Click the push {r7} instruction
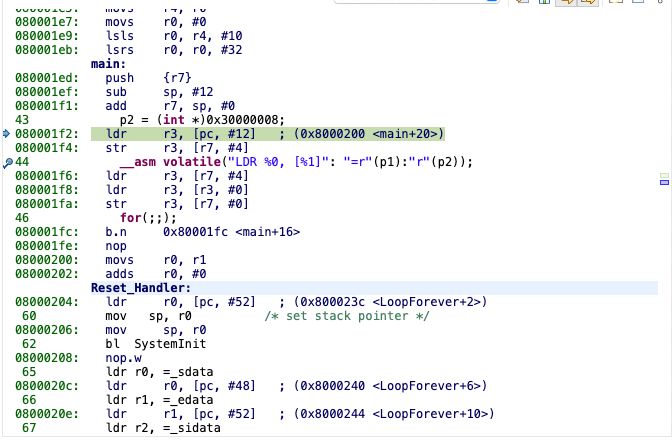Image resolution: width=672 pixels, height=441 pixels. pos(148,78)
